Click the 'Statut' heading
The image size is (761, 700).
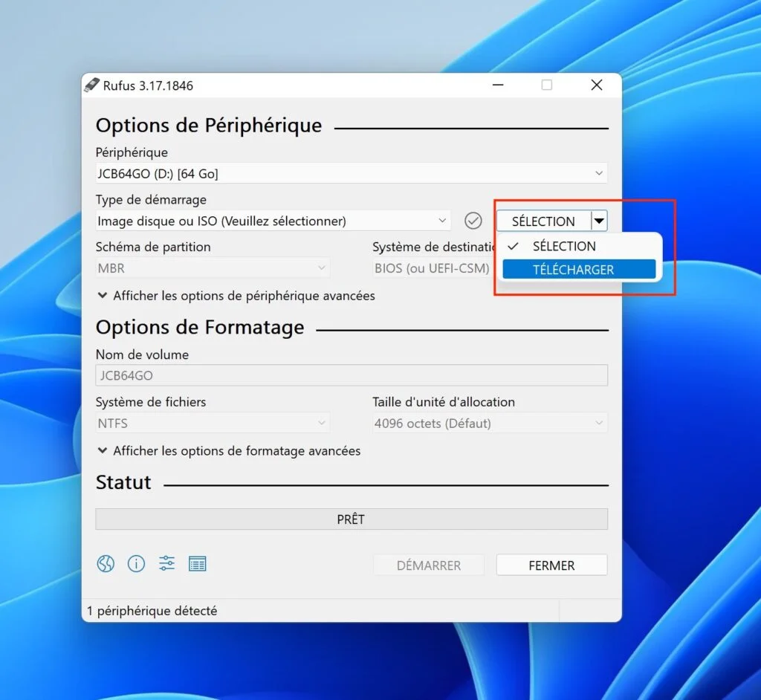(123, 482)
